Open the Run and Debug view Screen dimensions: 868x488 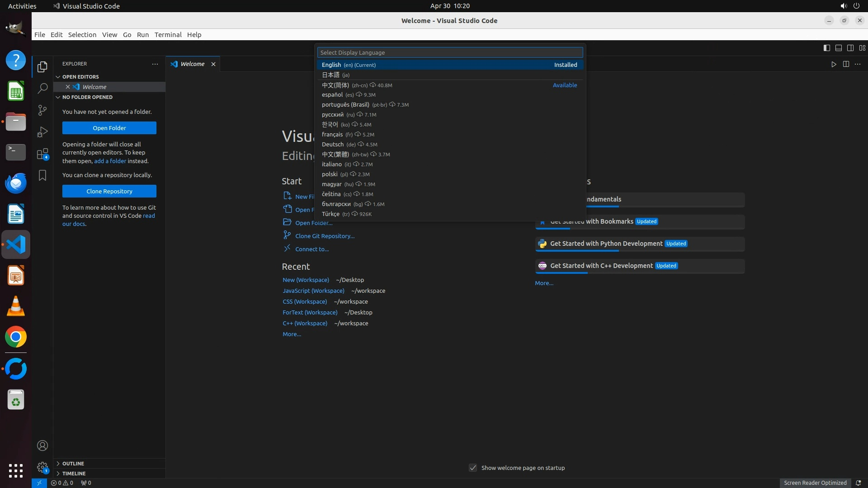[x=42, y=132]
